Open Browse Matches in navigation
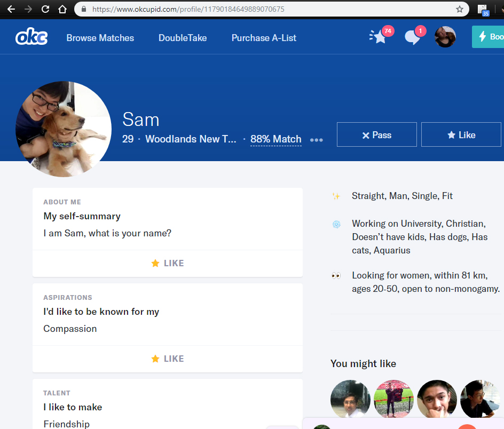Viewport: 504px width, 429px height. click(x=100, y=38)
